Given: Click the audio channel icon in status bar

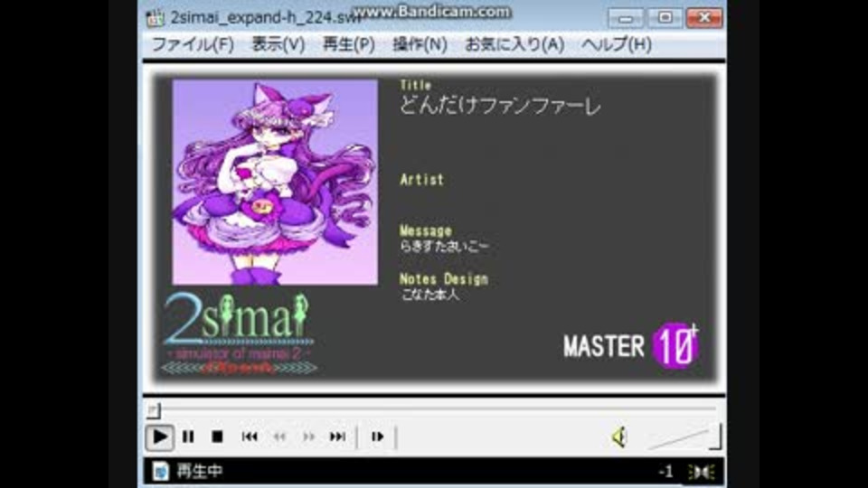Looking at the screenshot, I should pyautogui.click(x=702, y=472).
